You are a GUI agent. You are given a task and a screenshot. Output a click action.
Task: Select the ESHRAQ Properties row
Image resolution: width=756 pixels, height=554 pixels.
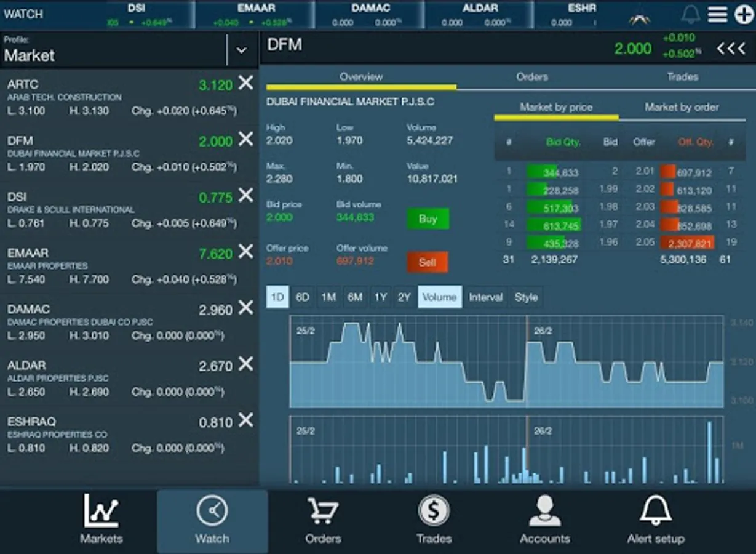(x=129, y=435)
